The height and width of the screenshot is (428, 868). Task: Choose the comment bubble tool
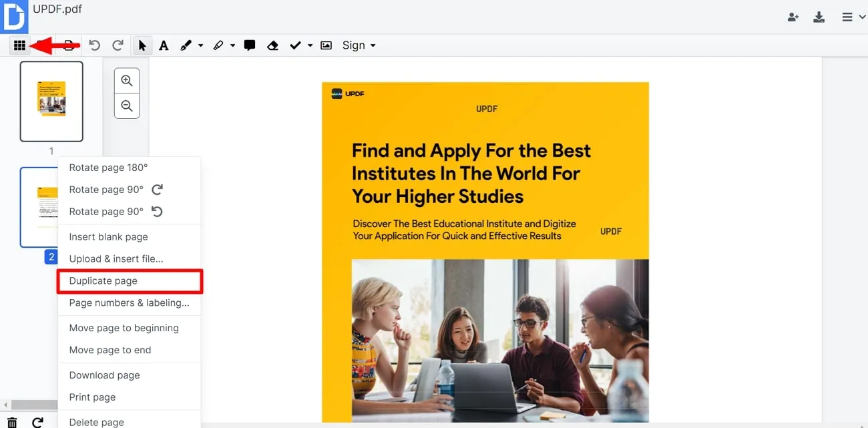point(250,45)
